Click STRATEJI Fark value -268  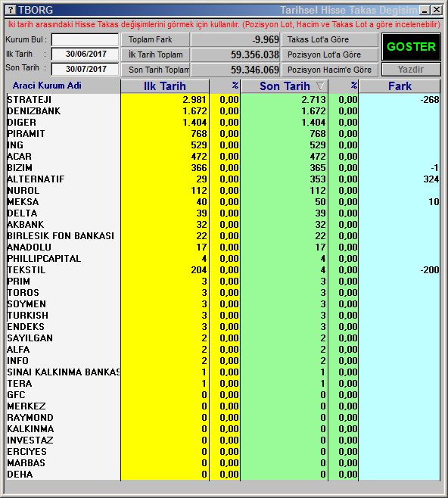pos(430,100)
